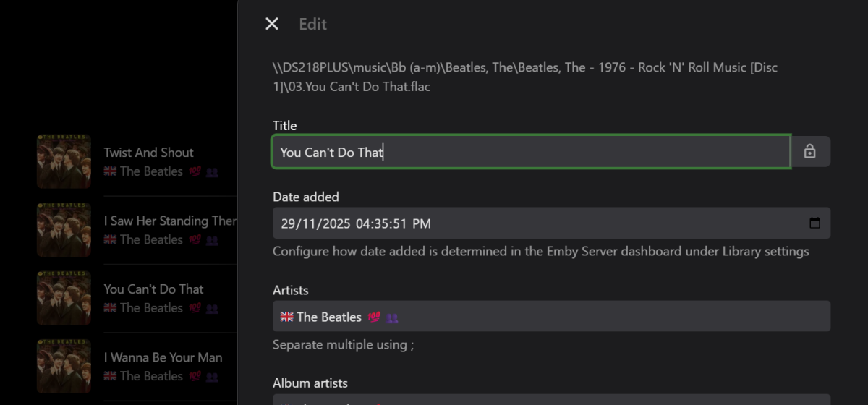Open the Twist And Shout album thumbnail

point(64,161)
